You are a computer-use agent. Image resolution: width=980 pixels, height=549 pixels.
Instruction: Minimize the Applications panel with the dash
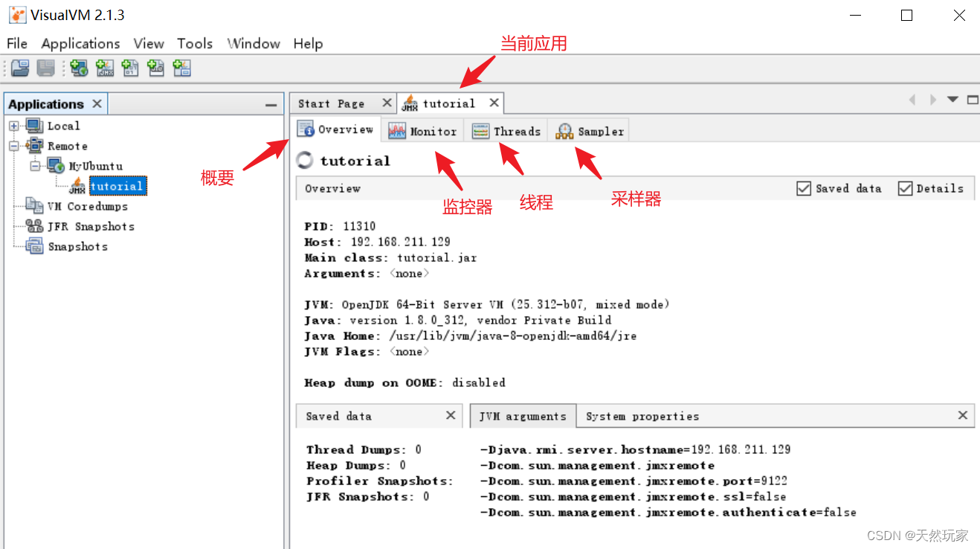point(271,105)
